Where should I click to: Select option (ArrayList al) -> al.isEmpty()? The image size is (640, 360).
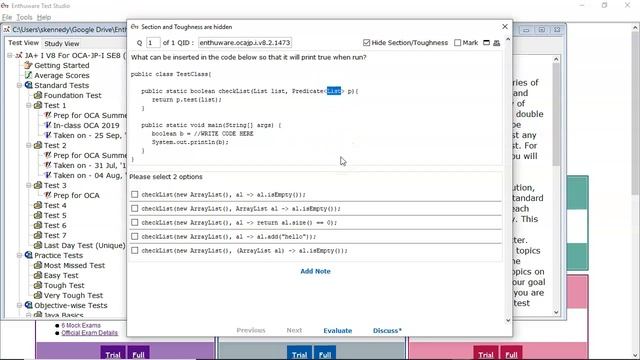click(x=135, y=250)
